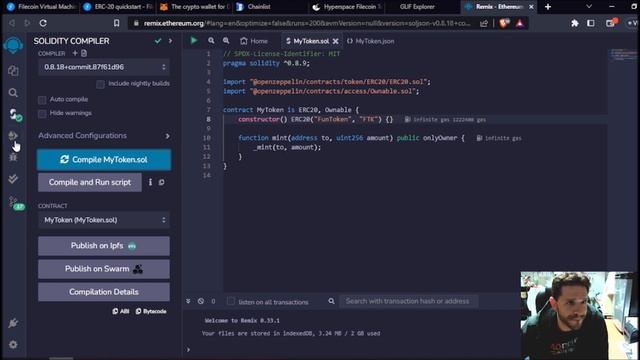640x360 pixels.
Task: Toggle the browser sidebar panel icon
Action: tap(591, 23)
